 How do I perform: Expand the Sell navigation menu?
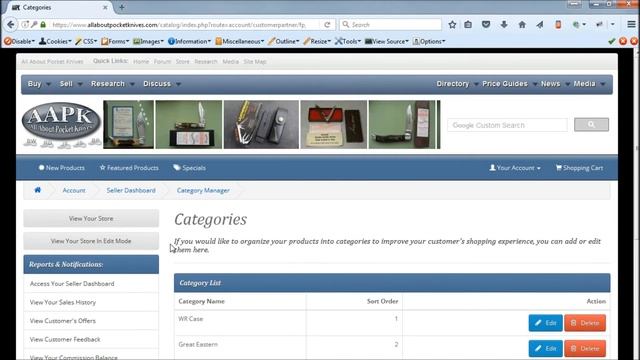[71, 84]
